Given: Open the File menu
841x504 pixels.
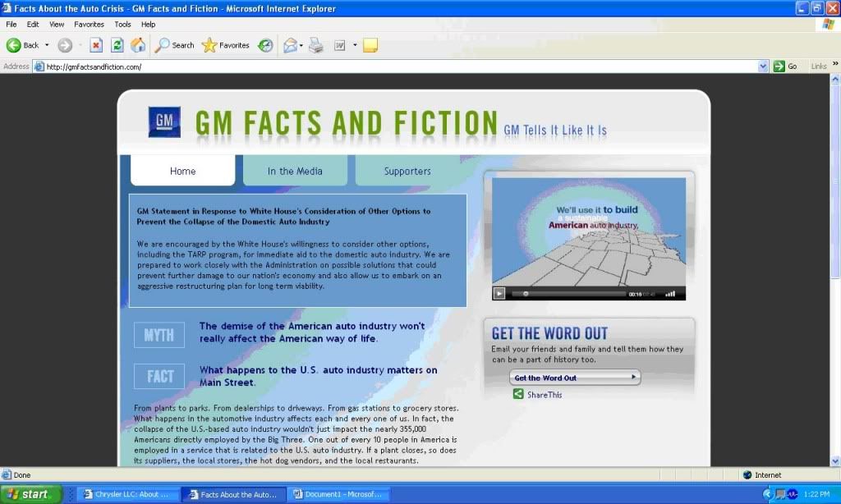Looking at the screenshot, I should point(11,24).
